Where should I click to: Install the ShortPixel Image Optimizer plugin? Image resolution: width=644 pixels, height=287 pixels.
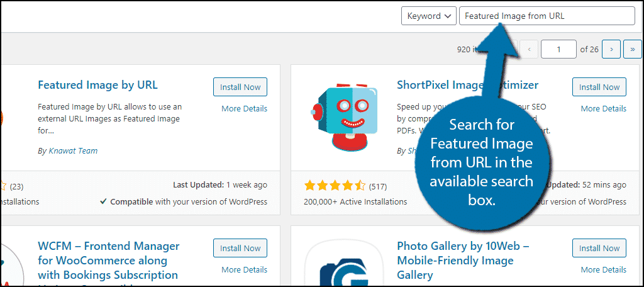(x=599, y=87)
